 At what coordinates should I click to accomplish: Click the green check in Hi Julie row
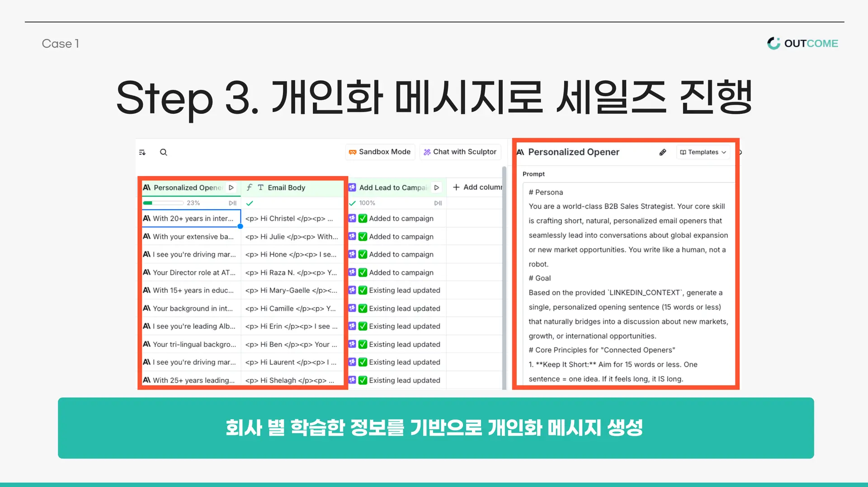pyautogui.click(x=363, y=236)
